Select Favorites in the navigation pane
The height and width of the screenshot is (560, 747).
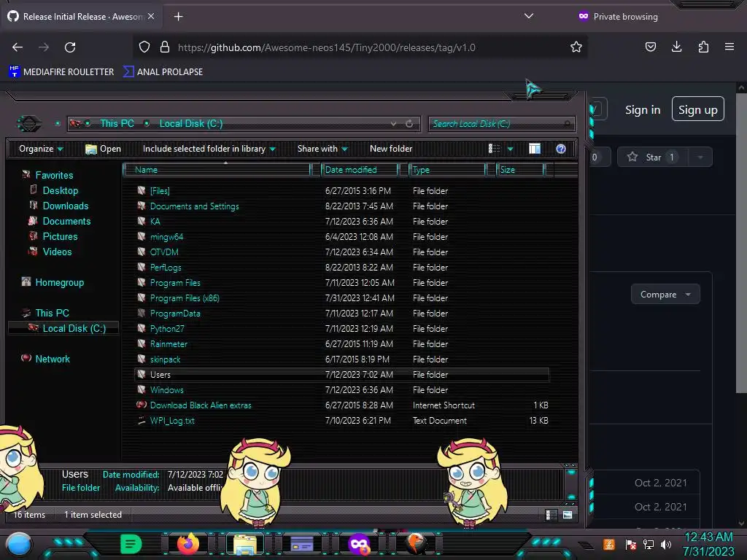54,175
